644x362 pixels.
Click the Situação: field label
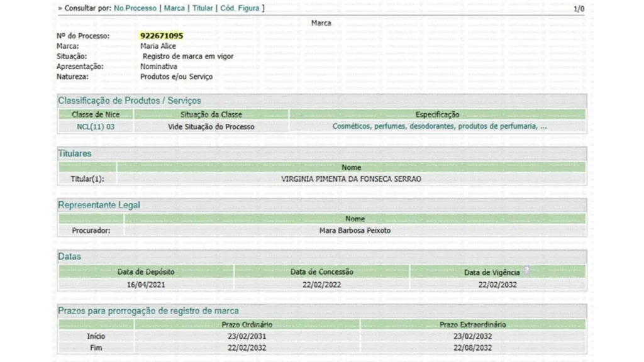click(72, 56)
